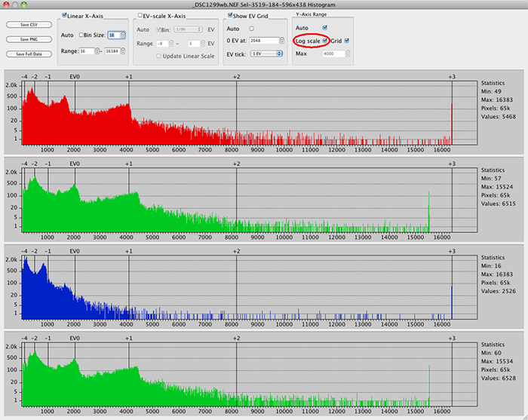The width and height of the screenshot is (528, 420).
Task: Click the Range minimum field showing 16
Action: click(x=87, y=51)
